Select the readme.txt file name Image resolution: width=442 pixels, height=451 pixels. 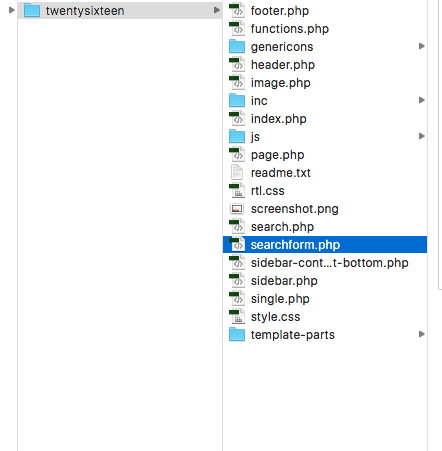tap(281, 173)
